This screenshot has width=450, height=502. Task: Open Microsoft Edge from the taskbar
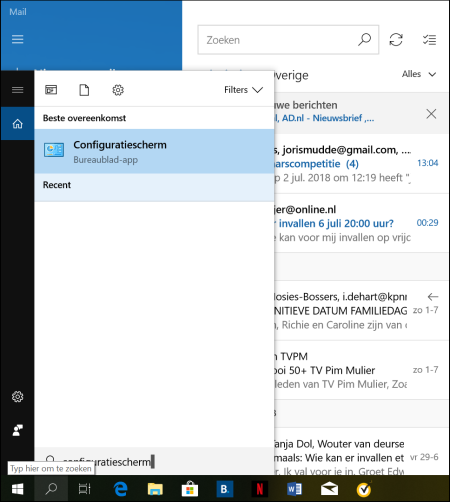coord(120,489)
